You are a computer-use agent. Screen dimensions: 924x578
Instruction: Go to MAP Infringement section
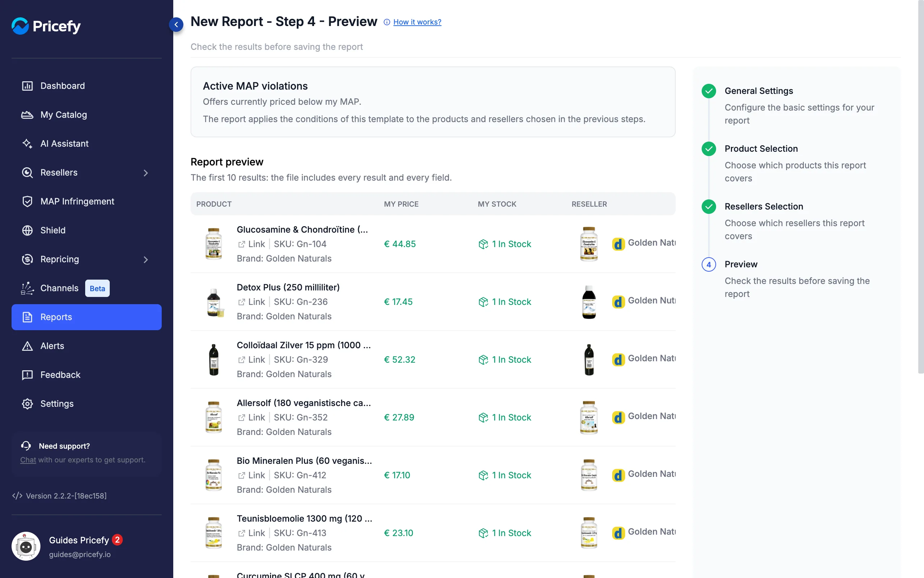click(x=87, y=201)
